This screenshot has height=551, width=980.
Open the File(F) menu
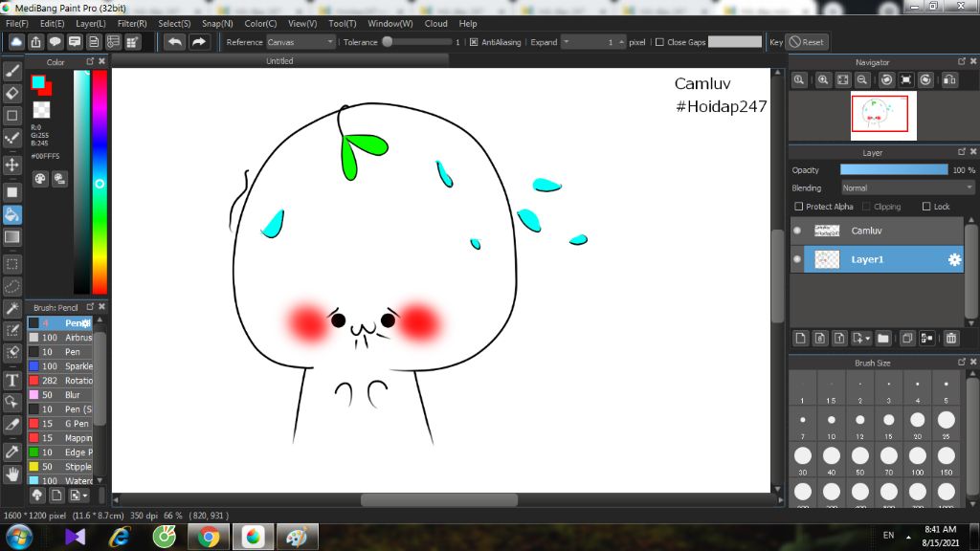tap(16, 23)
